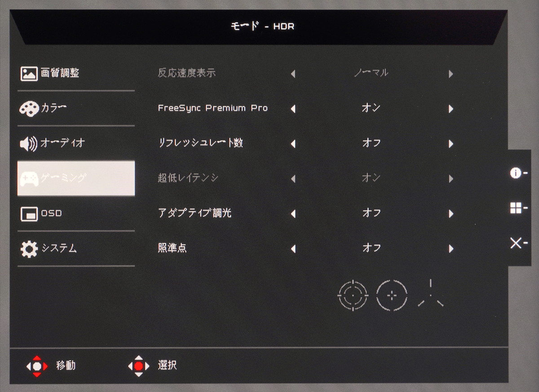The height and width of the screenshot is (392, 539).
Task: Open the 画質調整 picture menu
Action: coord(76,73)
